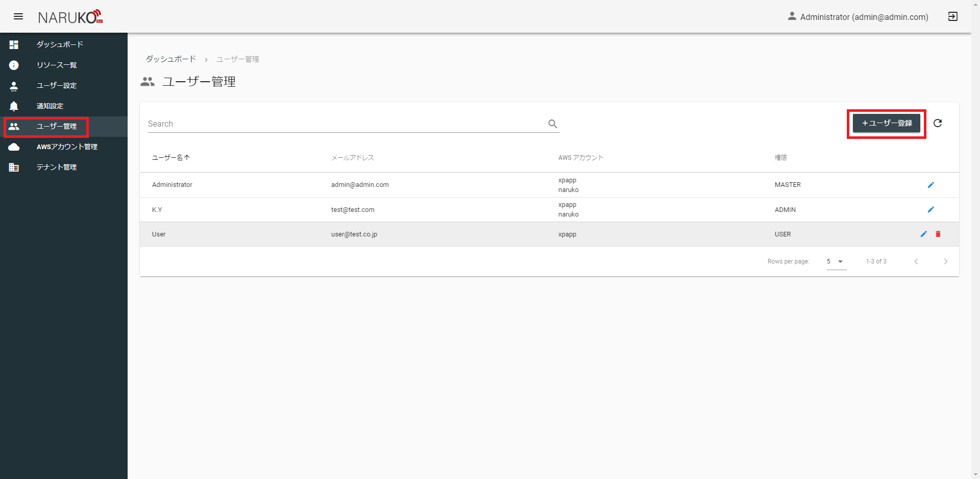Click the ダッシュボード breadcrumb link
980x479 pixels.
[171, 59]
